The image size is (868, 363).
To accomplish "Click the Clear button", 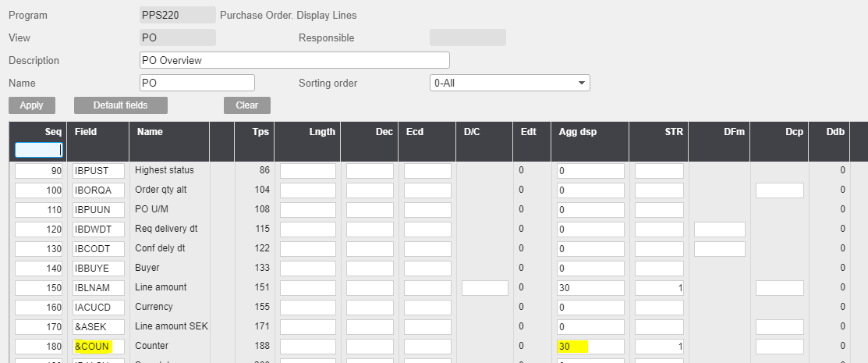I will click(x=246, y=105).
